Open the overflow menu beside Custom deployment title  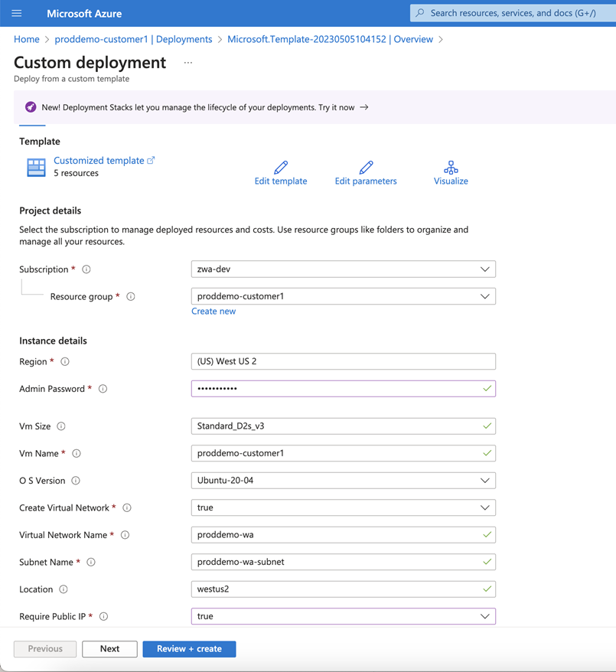point(188,63)
